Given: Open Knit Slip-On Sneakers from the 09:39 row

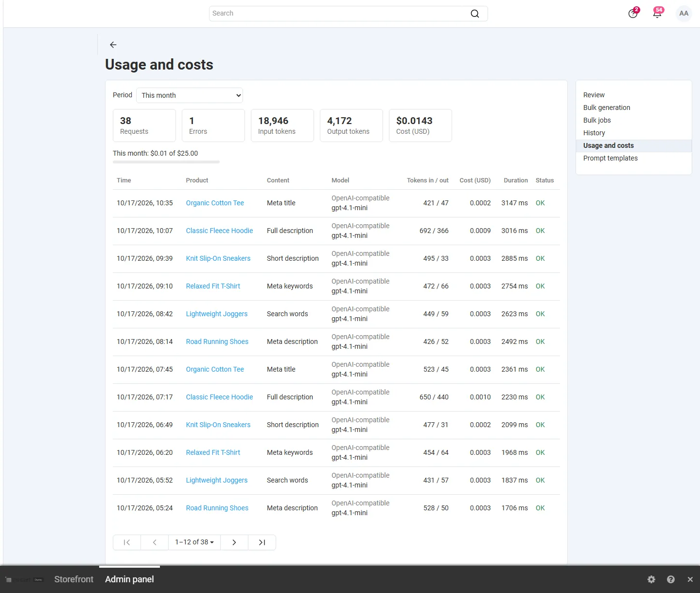Looking at the screenshot, I should pyautogui.click(x=218, y=258).
